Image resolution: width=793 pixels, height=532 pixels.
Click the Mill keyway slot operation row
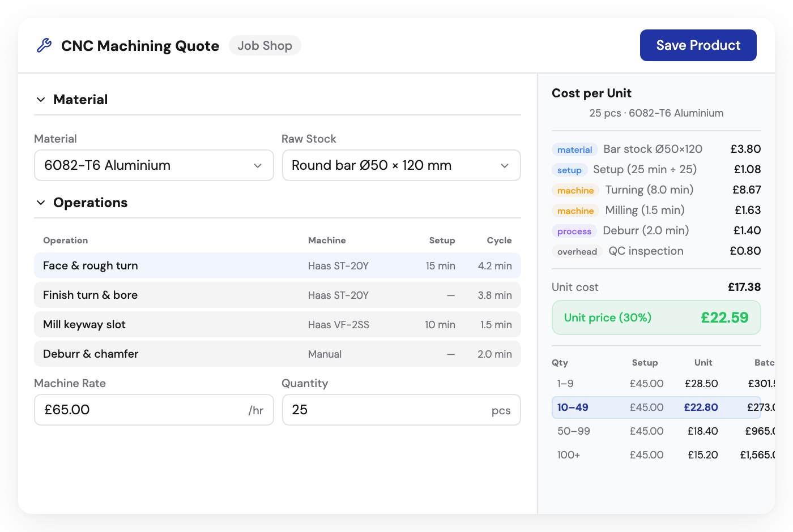pyautogui.click(x=278, y=324)
